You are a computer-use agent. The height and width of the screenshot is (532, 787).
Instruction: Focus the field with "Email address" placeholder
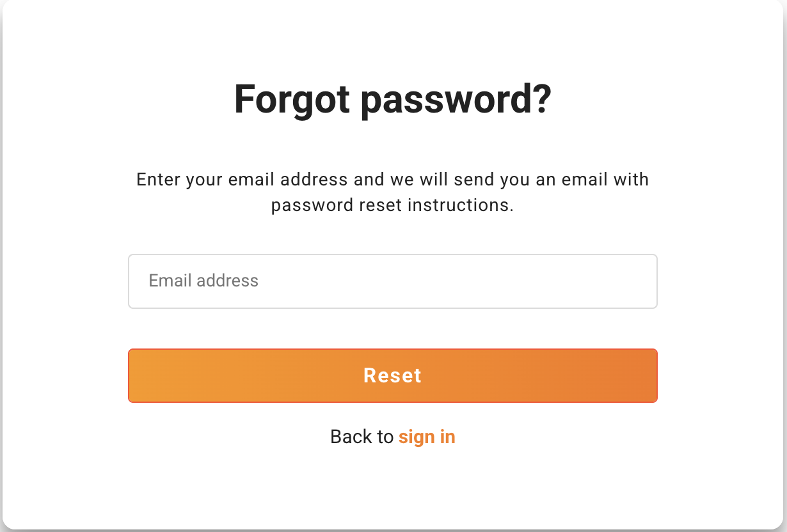pos(392,281)
